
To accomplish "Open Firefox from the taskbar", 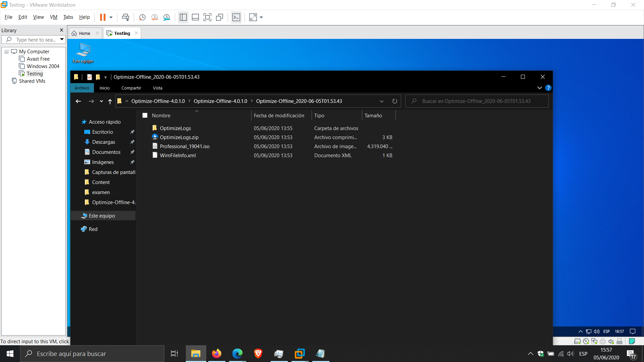I will coord(216,354).
